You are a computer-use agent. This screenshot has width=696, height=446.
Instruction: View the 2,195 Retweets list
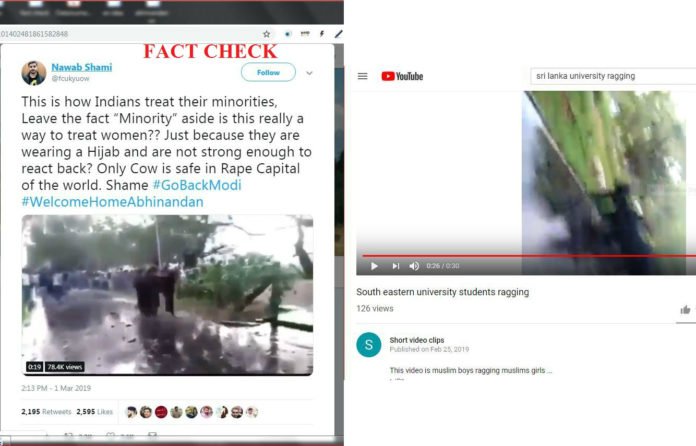point(46,412)
